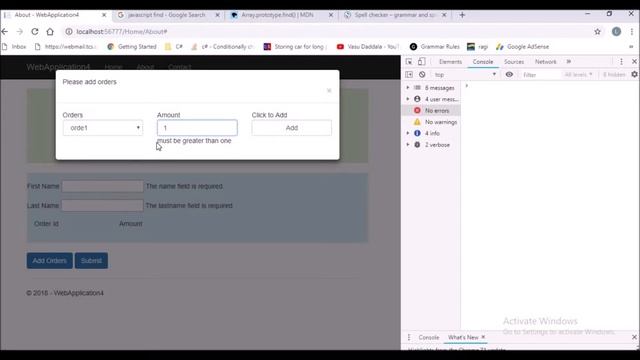Close the javascript find Google Search tab

tap(218, 15)
